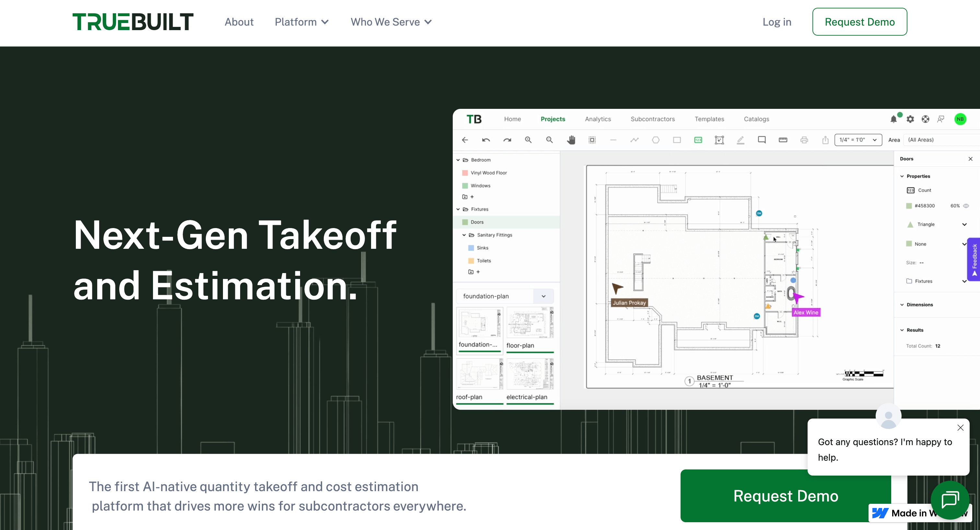This screenshot has height=530, width=980.
Task: Open the scale 1/4" = 1'0" dropdown
Action: point(858,140)
